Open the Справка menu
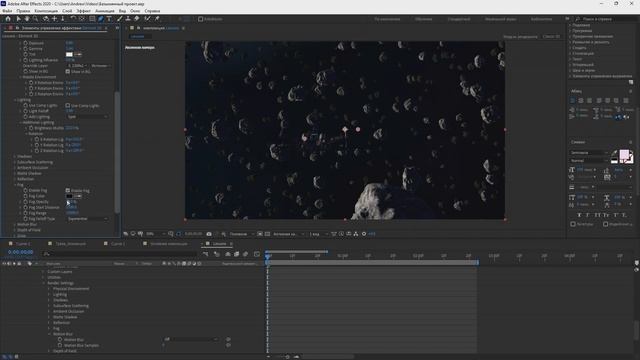 pos(152,11)
